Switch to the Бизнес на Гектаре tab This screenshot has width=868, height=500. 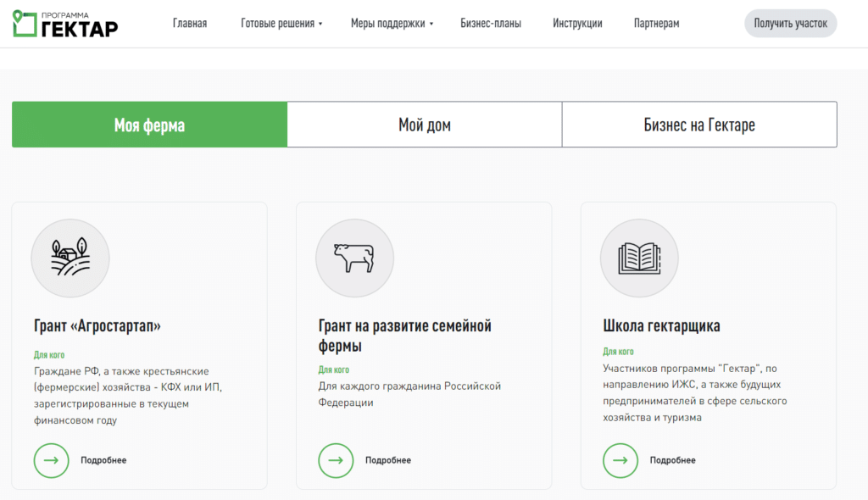699,124
